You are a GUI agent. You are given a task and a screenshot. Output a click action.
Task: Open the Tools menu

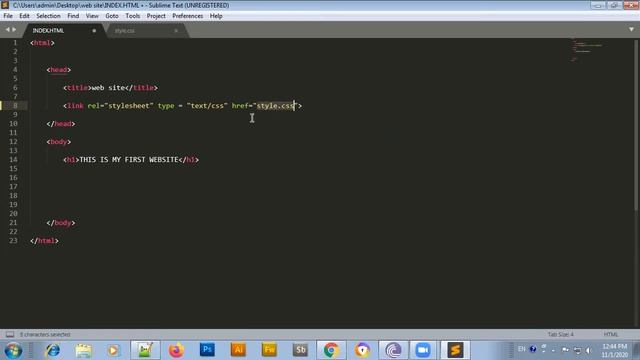(x=133, y=16)
